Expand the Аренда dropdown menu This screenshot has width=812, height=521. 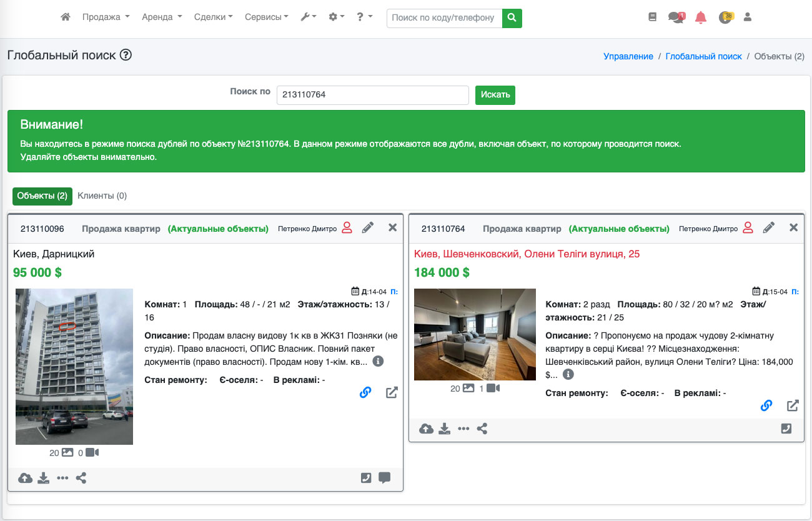click(162, 17)
